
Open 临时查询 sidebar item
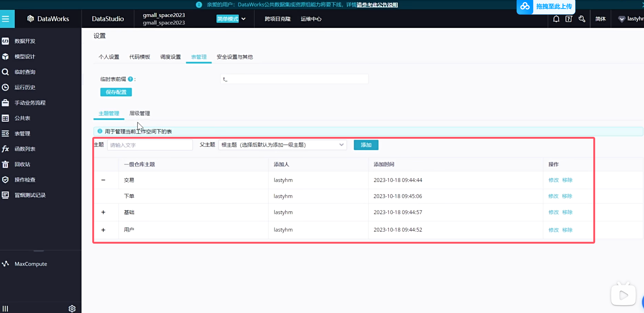(x=25, y=72)
